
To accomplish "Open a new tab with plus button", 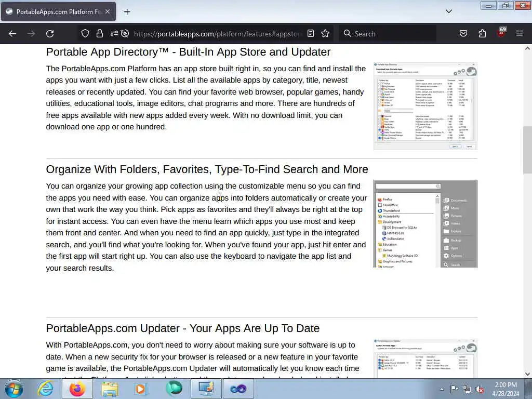I will click(x=127, y=12).
